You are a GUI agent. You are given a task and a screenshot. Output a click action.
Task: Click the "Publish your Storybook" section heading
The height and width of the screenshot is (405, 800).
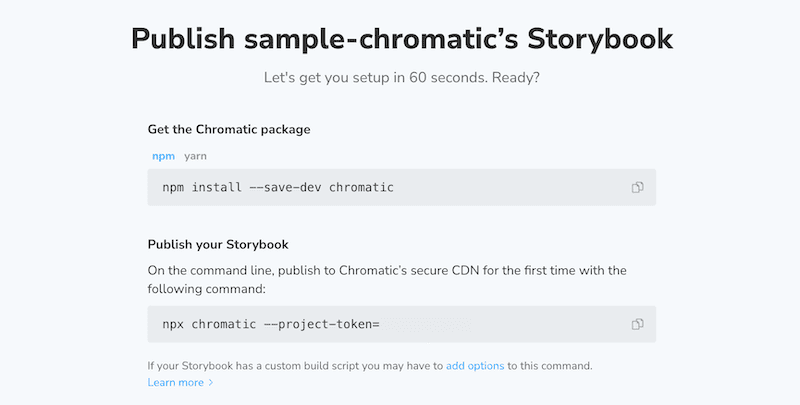point(219,245)
